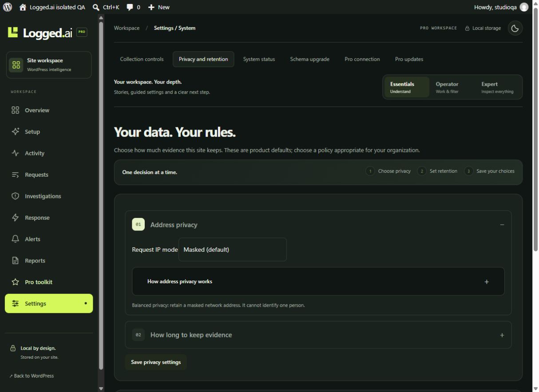Expand How address privacy works

[x=318, y=281]
